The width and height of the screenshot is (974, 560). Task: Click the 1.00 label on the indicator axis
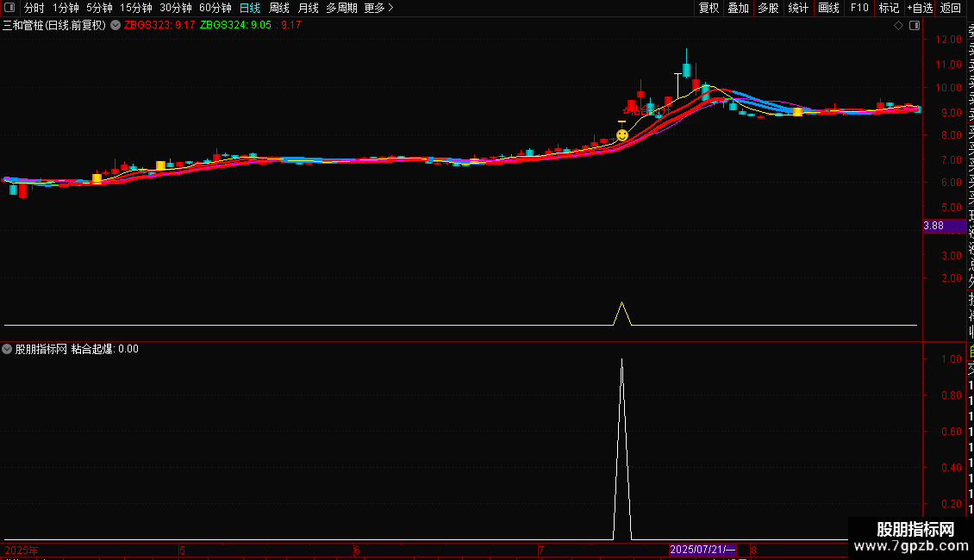(951, 359)
